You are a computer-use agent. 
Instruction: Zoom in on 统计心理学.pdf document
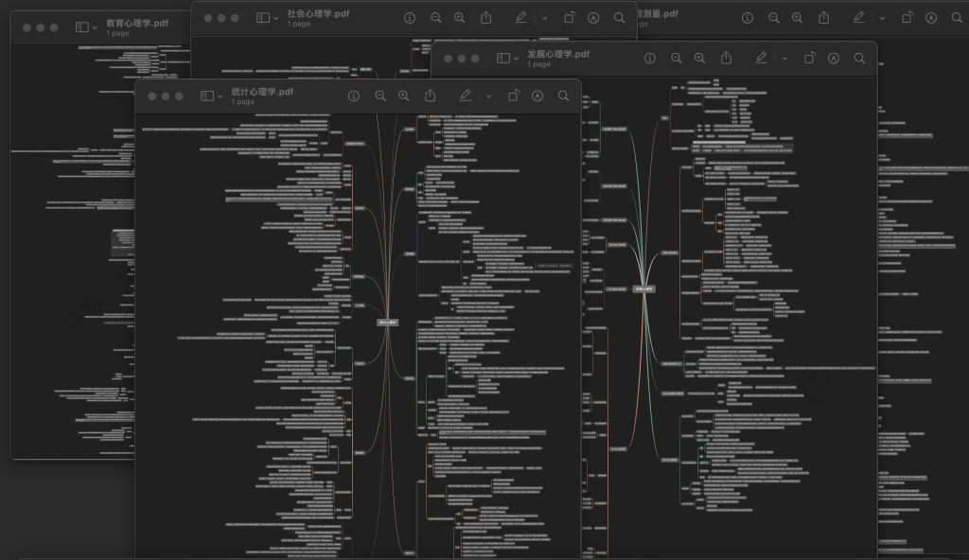[x=404, y=96]
